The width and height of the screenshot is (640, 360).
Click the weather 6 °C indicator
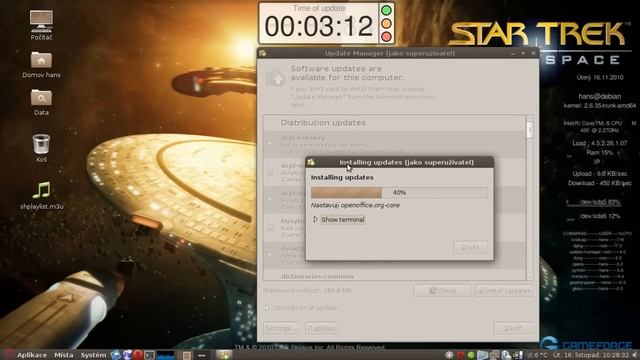tap(538, 355)
